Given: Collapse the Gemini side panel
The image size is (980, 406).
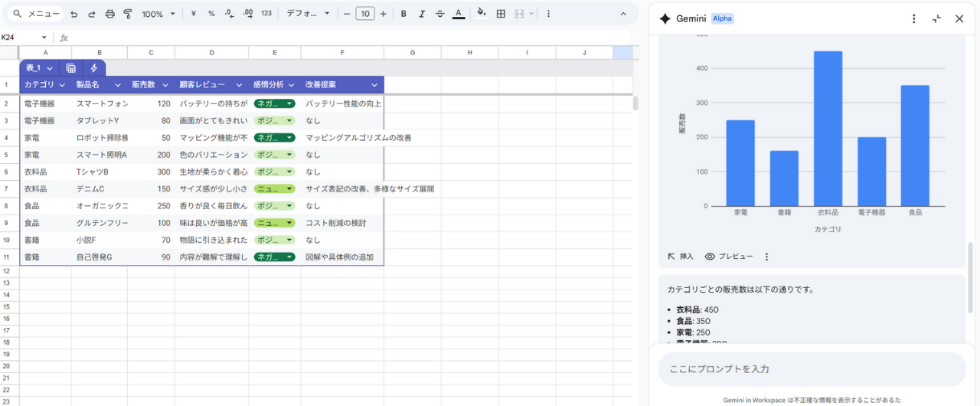Looking at the screenshot, I should pyautogui.click(x=936, y=18).
